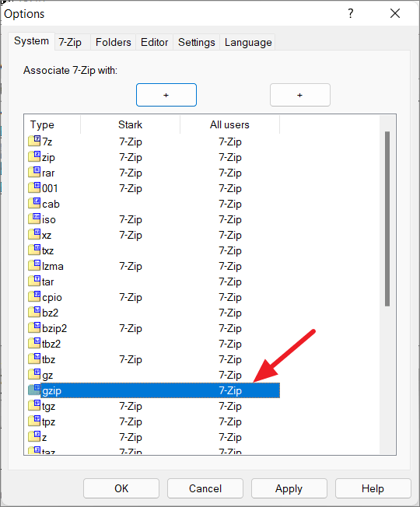Apply the association changes
Image resolution: width=420 pixels, height=507 pixels.
coord(289,488)
